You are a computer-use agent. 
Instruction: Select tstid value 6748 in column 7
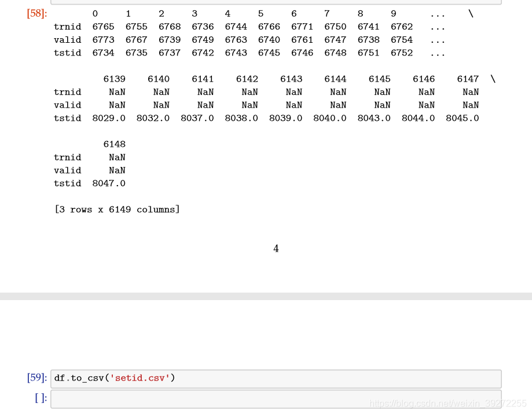click(335, 53)
